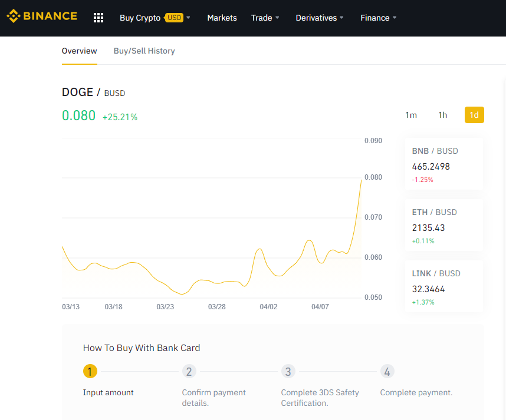Viewport: 506px width, 420px height.
Task: Click the step 4 circle icon
Action: click(387, 371)
